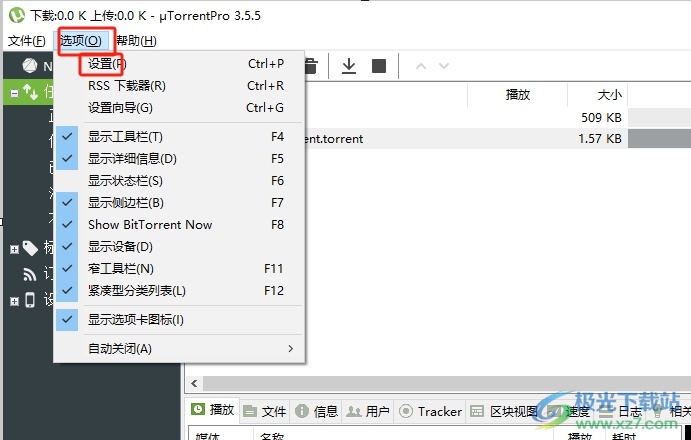
Task: Toggle 紧凑型分类列表(L) option
Action: (179, 291)
